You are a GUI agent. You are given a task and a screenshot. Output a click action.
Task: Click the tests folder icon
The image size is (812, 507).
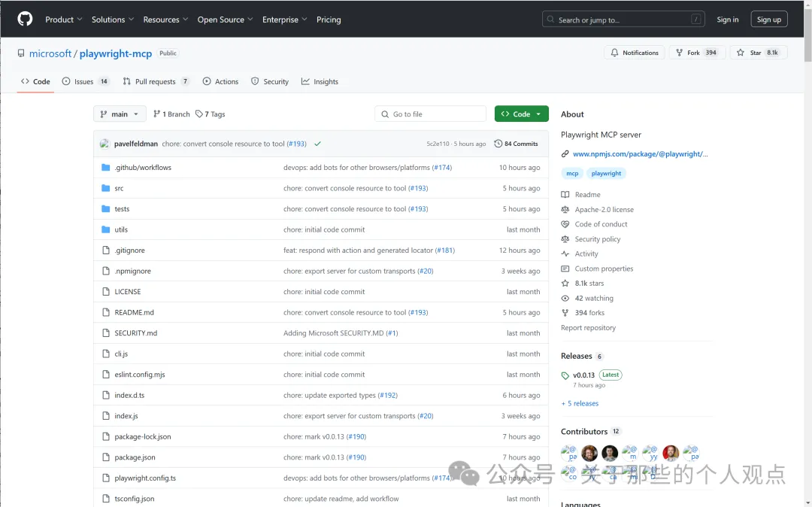coord(106,208)
